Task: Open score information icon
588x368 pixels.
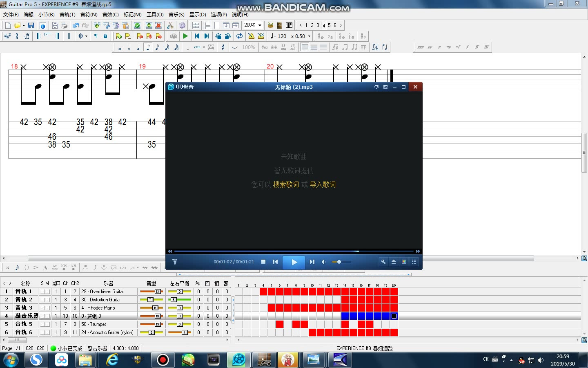Action: click(43, 25)
